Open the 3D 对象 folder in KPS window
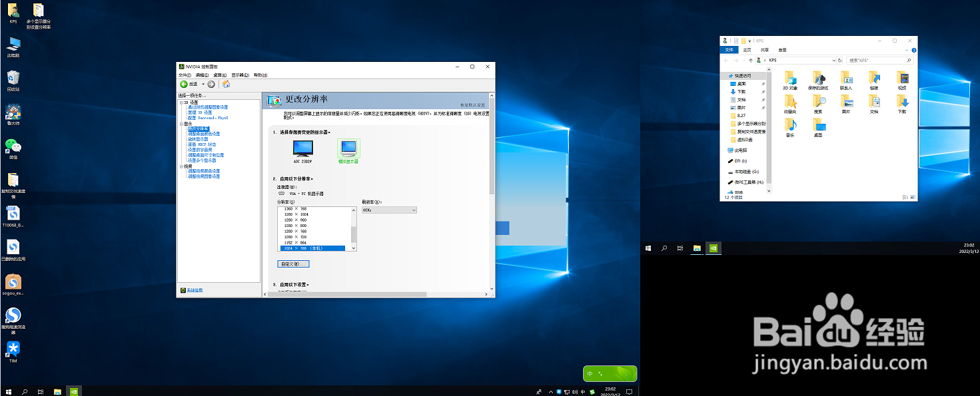980x396 pixels. point(791,81)
